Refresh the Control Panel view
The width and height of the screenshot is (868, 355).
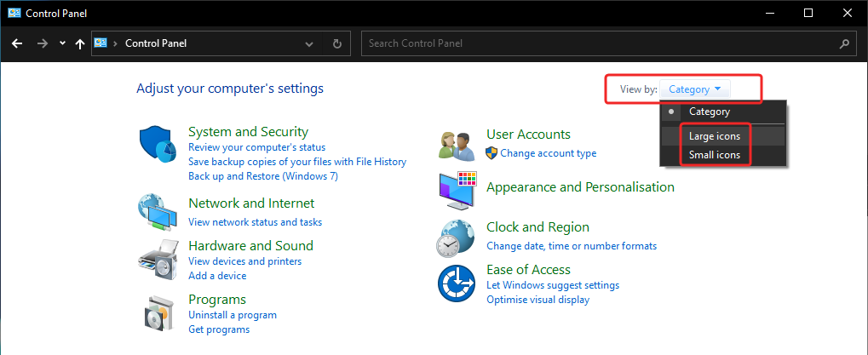[x=337, y=43]
